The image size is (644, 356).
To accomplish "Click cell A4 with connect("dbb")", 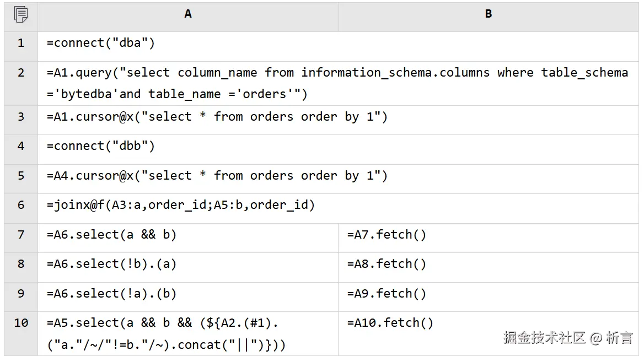I will coord(101,146).
